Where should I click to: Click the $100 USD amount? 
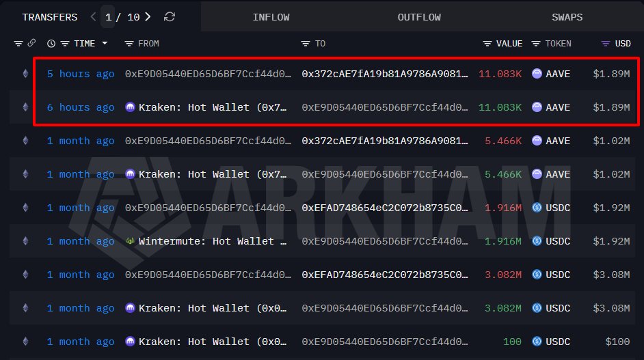618,342
